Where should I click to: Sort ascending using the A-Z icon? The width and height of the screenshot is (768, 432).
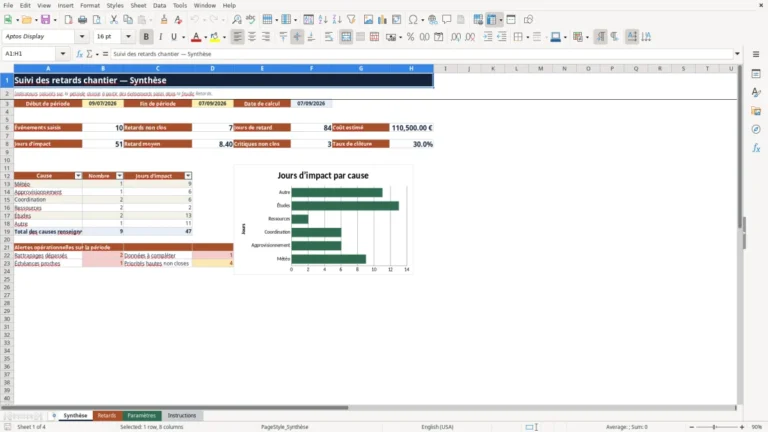323,20
